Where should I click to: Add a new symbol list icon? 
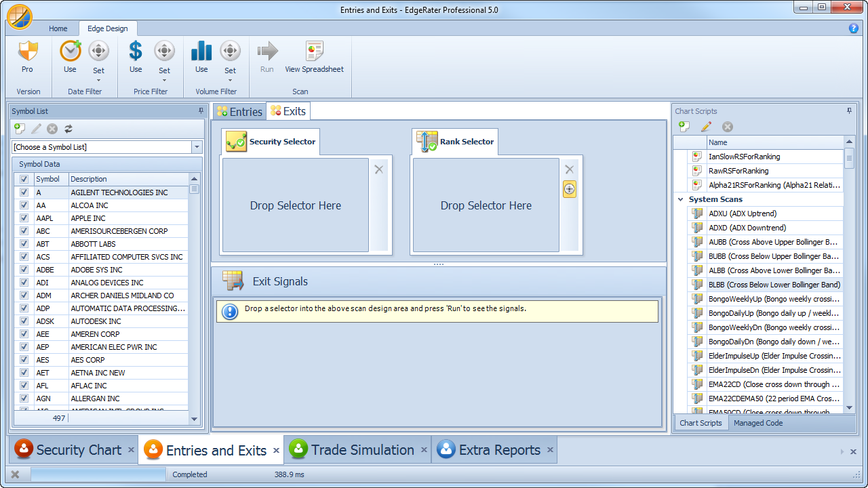tap(20, 129)
